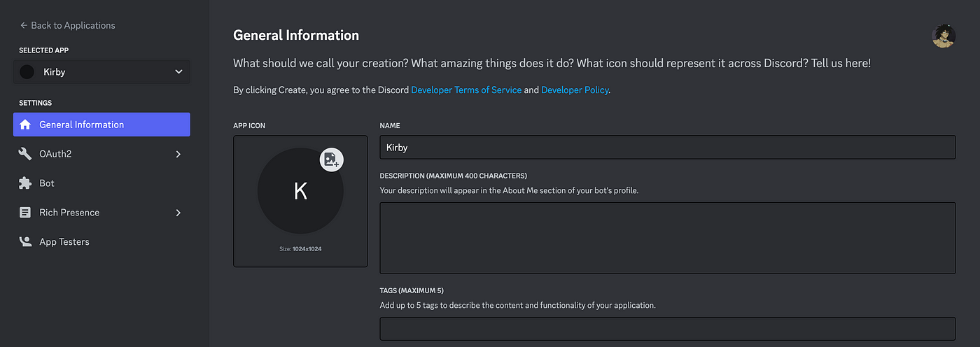Viewport: 980px width, 347px height.
Task: Click the Rich Presence document icon
Action: tap(25, 213)
